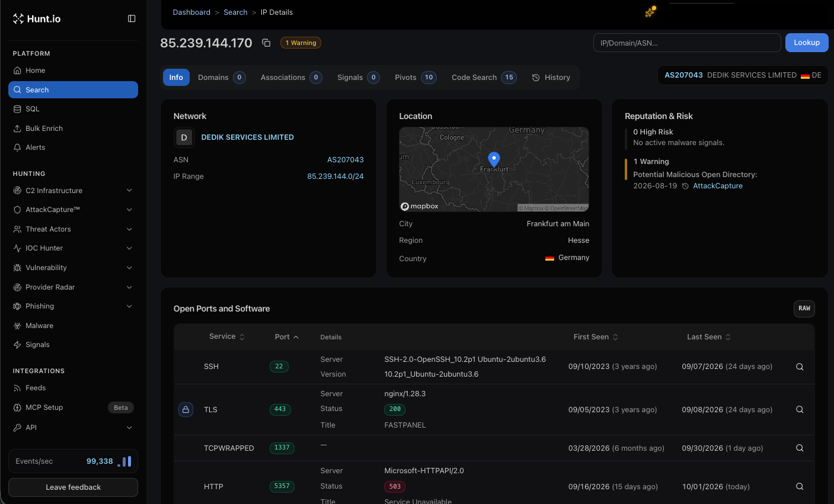834x504 pixels.
Task: Collapse the sidebar panel icon
Action: point(132,19)
